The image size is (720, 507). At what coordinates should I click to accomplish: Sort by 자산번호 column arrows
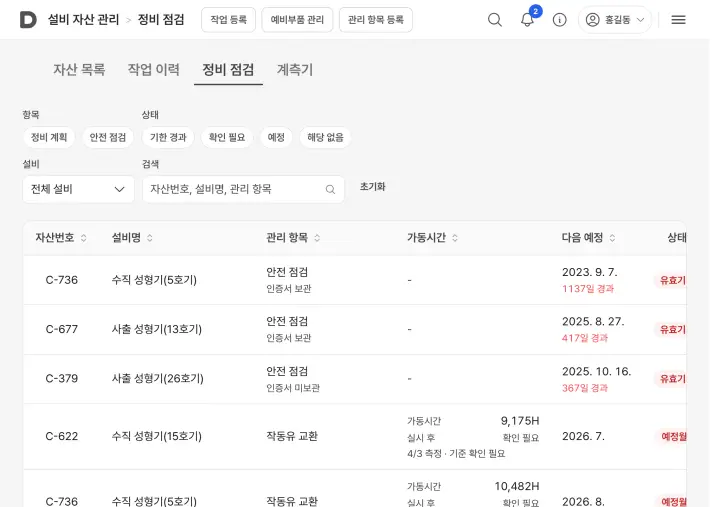84,238
